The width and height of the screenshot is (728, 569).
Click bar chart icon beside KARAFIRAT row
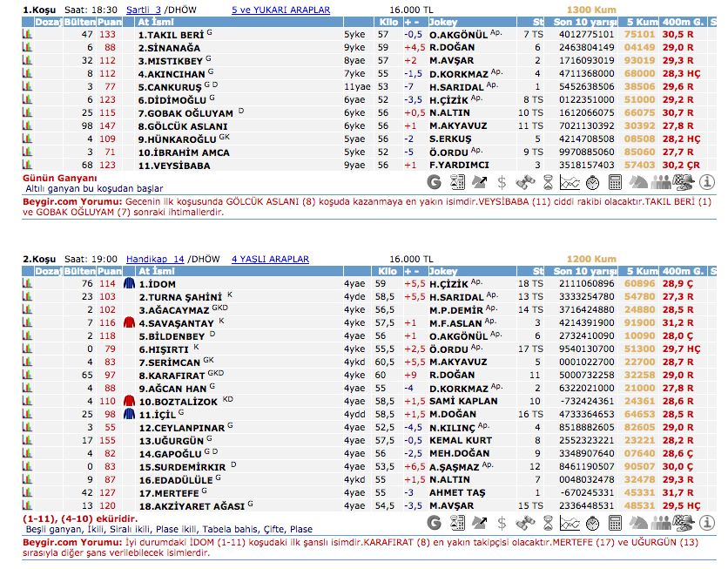[x=27, y=375]
